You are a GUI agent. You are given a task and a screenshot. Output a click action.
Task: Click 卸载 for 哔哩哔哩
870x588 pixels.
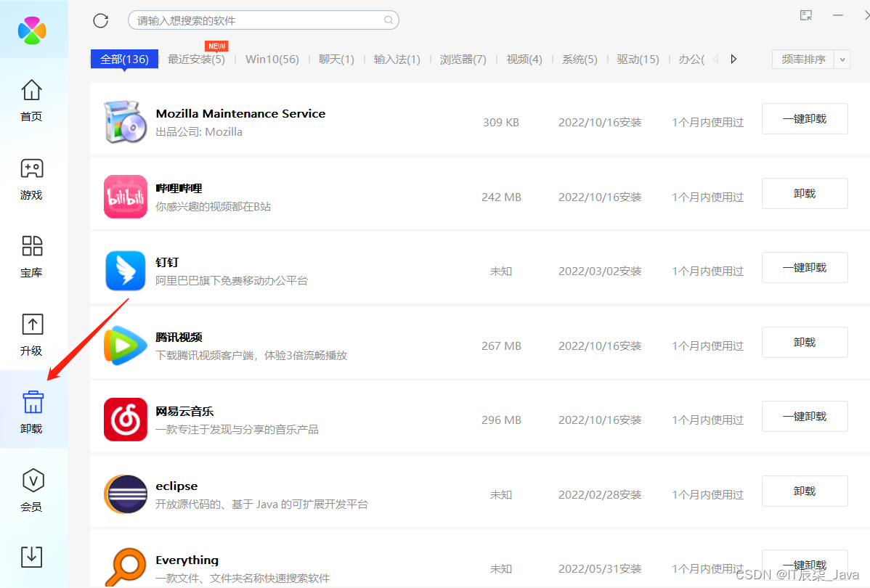coord(805,194)
